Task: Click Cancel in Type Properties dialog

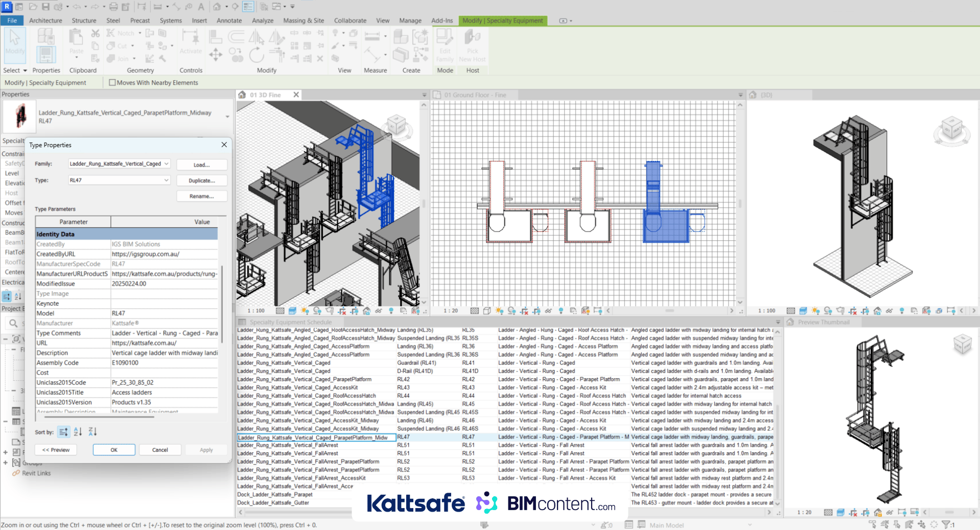Action: pos(160,450)
